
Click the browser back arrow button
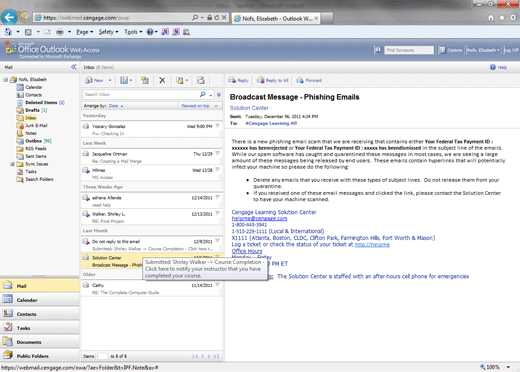click(x=9, y=17)
